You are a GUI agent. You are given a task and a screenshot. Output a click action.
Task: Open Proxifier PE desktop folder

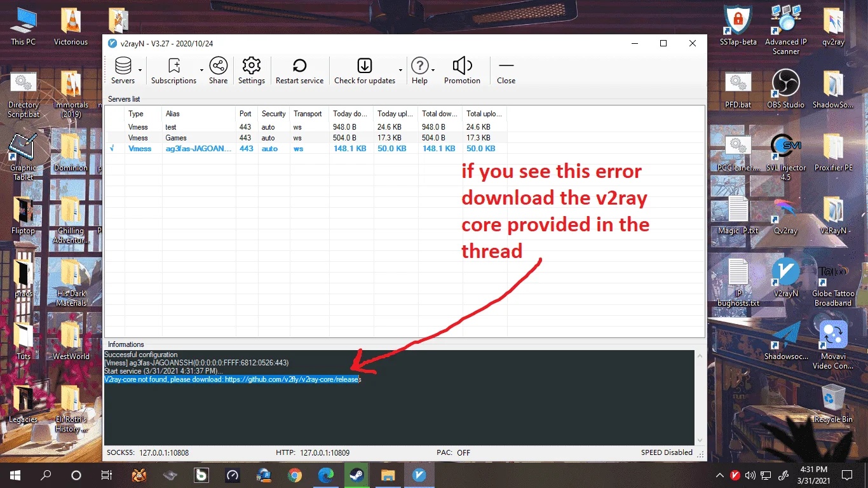pyautogui.click(x=833, y=152)
